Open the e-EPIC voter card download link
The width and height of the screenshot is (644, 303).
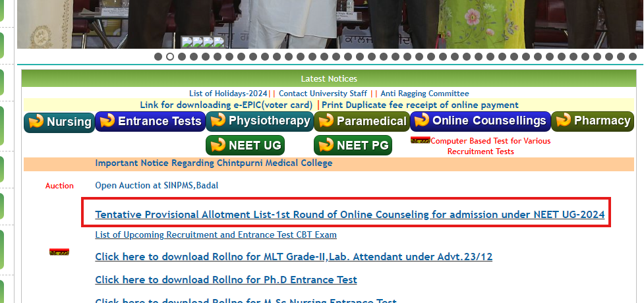click(226, 105)
